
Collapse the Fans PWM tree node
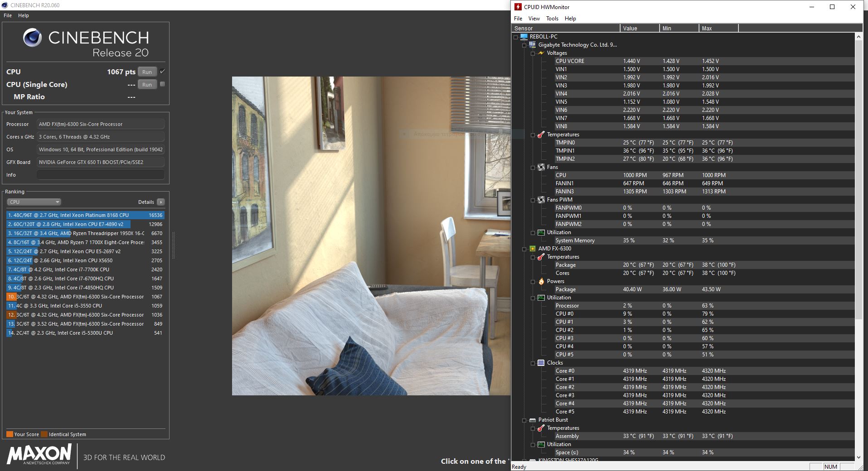[533, 200]
